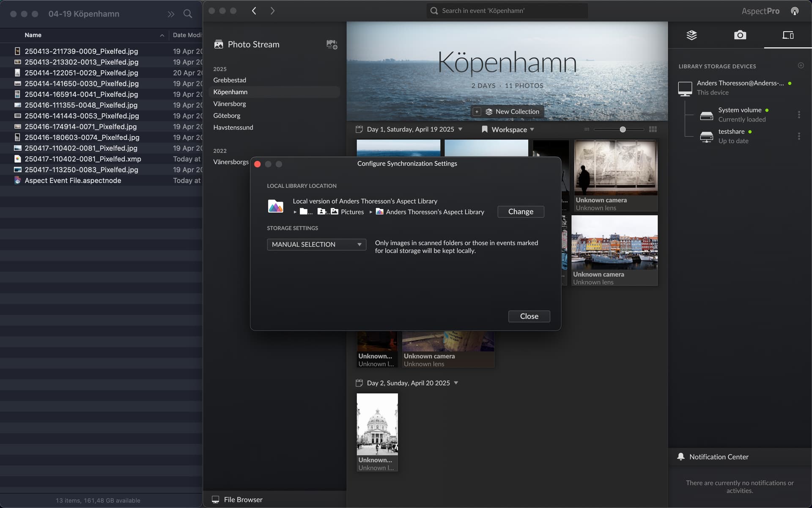The image size is (812, 508).
Task: Click the Day 1 calendar icon
Action: (x=359, y=130)
